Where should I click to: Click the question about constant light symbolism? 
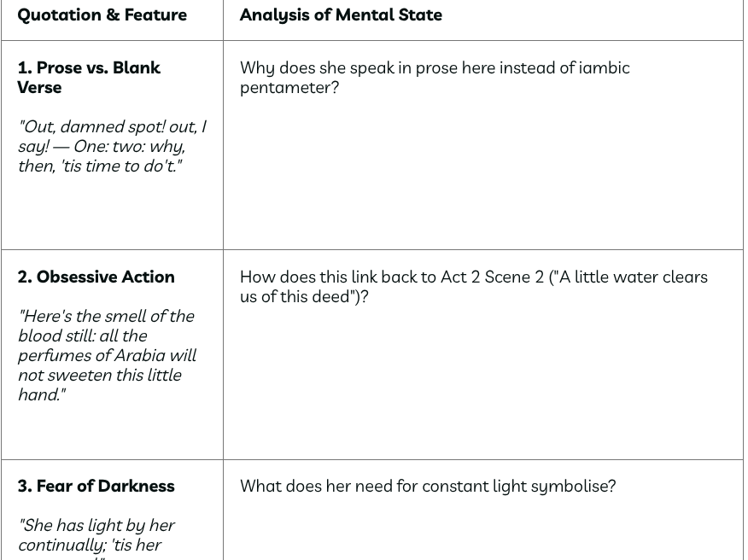(x=427, y=486)
